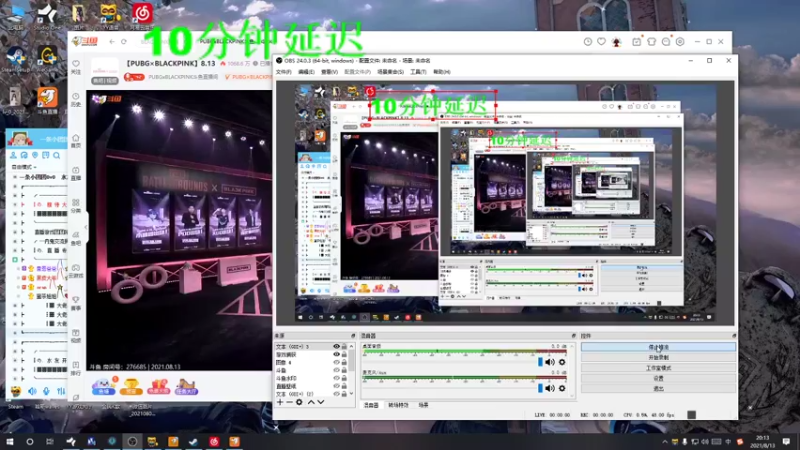
Task: Adjust desktop audio volume slider handle
Action: pyautogui.click(x=540, y=362)
